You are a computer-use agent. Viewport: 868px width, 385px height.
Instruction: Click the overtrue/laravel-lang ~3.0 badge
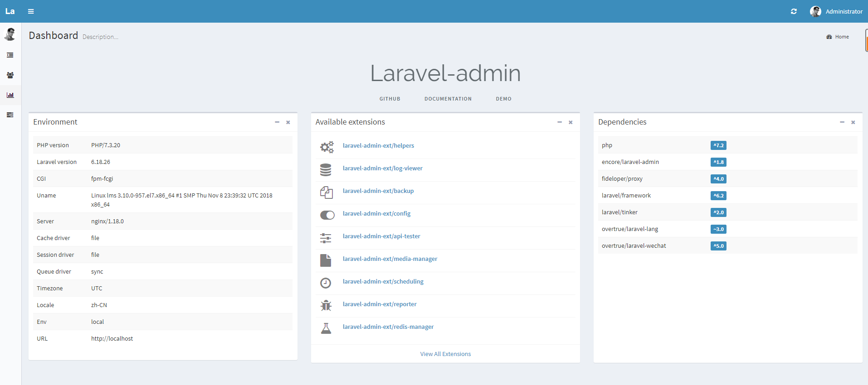tap(718, 229)
